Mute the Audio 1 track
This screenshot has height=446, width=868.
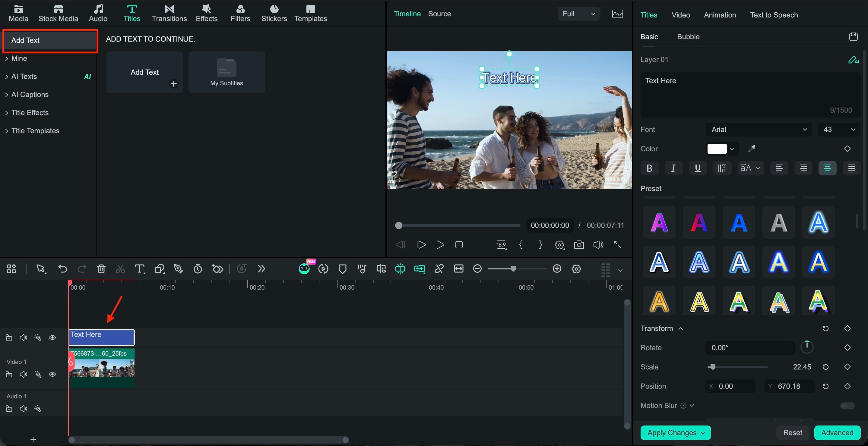[x=23, y=409]
